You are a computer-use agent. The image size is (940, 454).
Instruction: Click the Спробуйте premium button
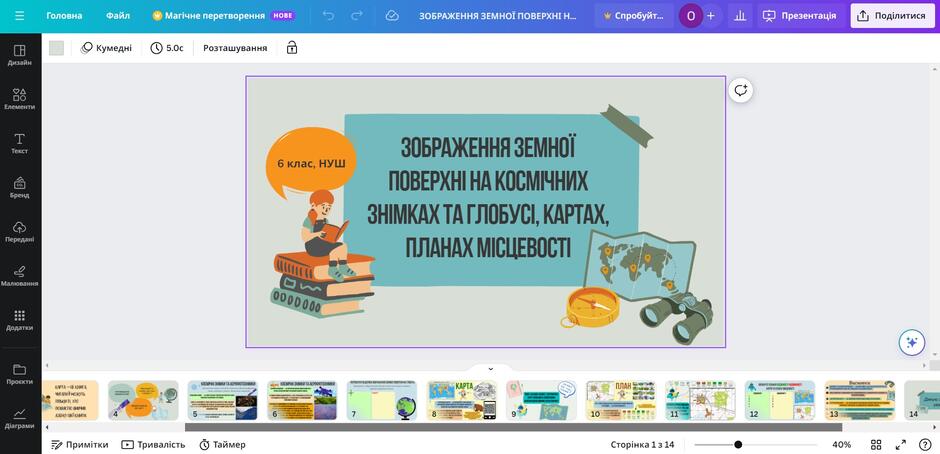tap(634, 16)
